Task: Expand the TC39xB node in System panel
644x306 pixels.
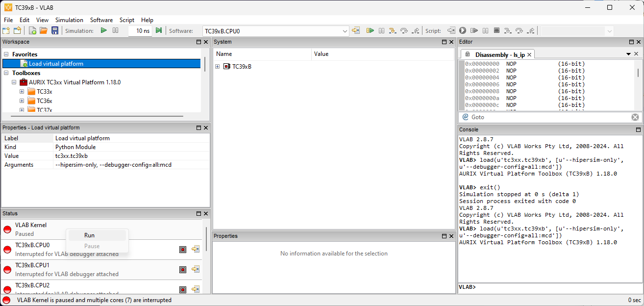Action: pyautogui.click(x=218, y=66)
